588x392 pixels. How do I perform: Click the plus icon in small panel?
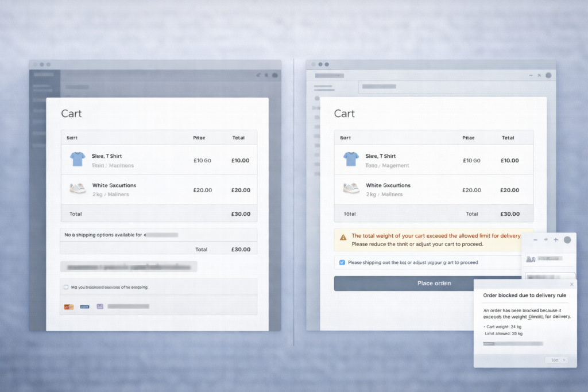click(x=555, y=239)
